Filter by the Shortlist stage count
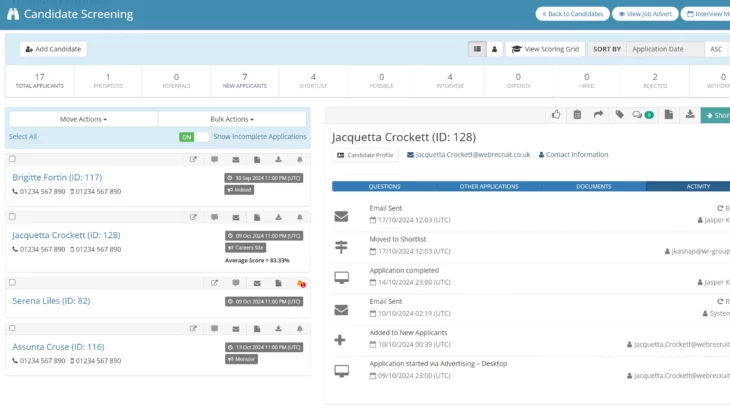The width and height of the screenshot is (730, 420). click(313, 81)
